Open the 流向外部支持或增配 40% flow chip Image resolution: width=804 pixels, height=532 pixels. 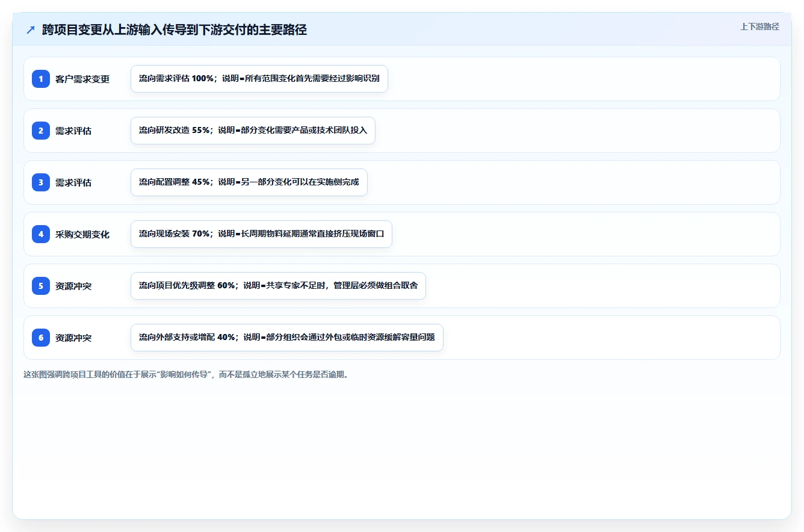[287, 338]
